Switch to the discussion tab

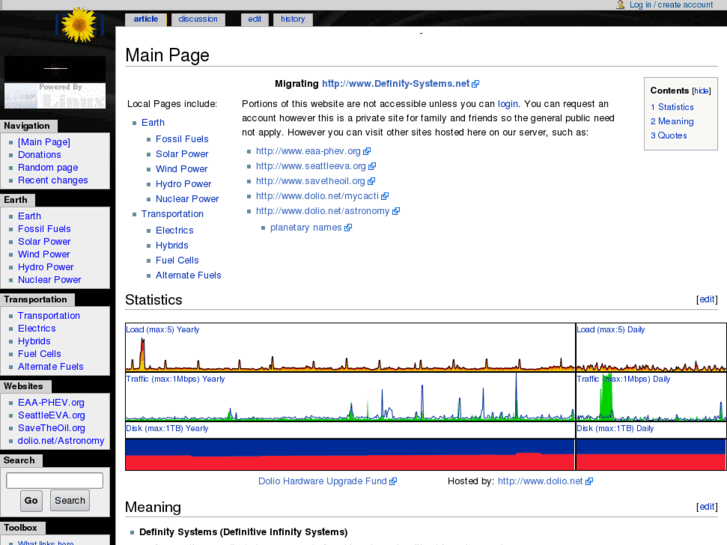197,19
